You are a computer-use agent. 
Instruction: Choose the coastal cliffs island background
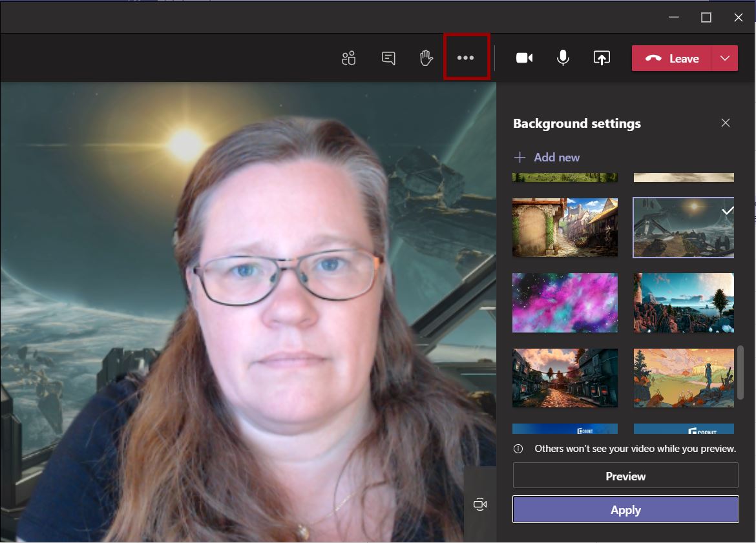coord(683,302)
